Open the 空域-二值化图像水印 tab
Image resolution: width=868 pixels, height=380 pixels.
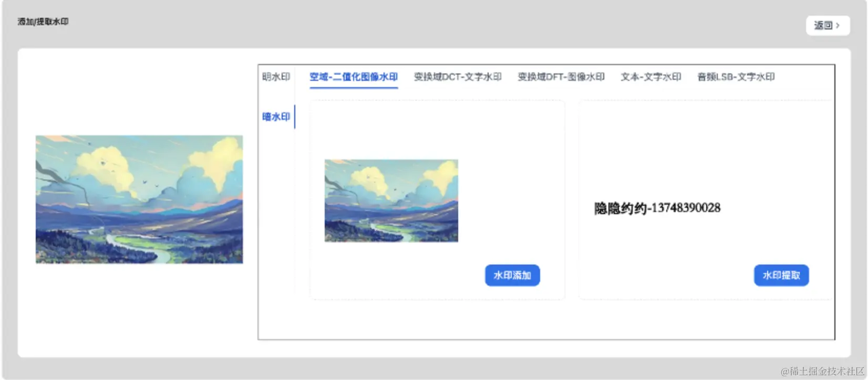coord(354,77)
